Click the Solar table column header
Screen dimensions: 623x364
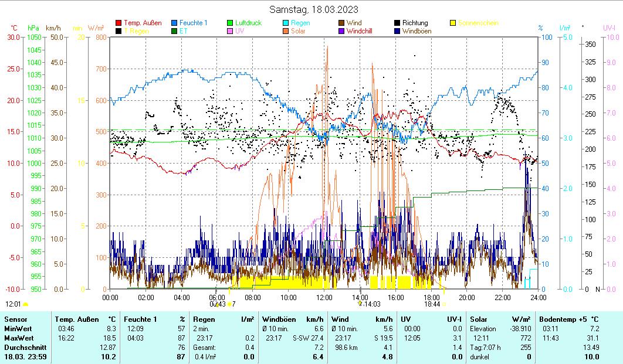tap(479, 319)
